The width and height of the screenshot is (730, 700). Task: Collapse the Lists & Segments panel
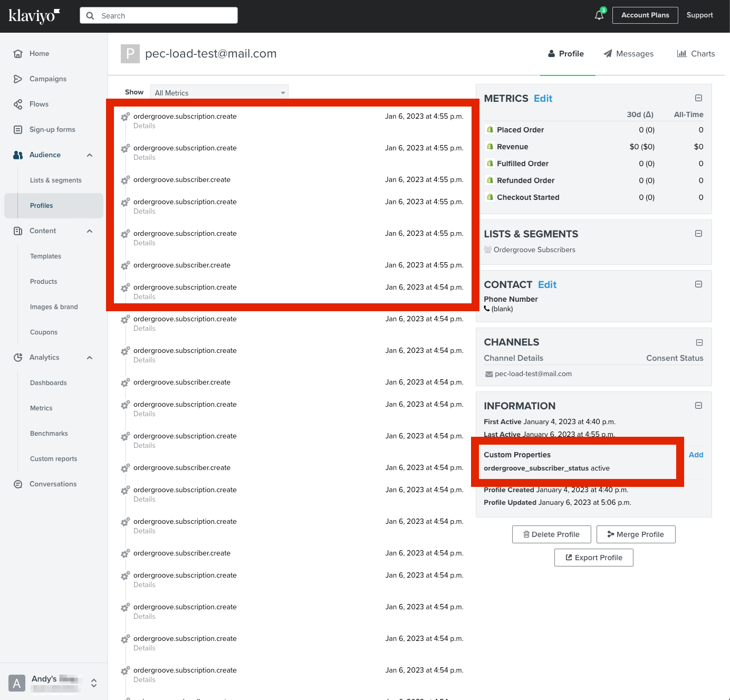(698, 234)
